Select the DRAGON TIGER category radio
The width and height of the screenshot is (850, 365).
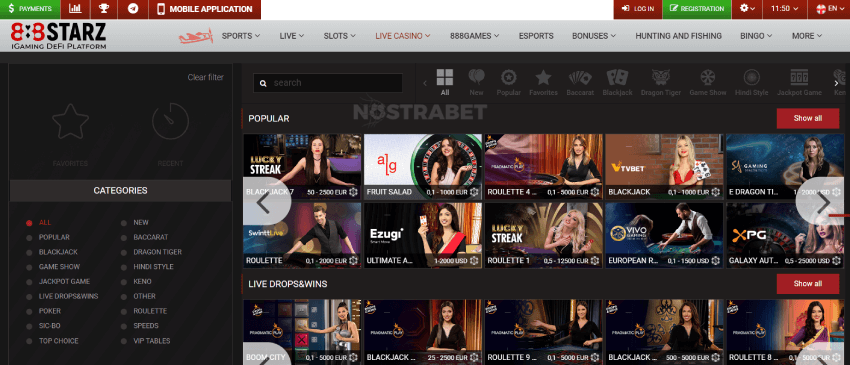pyautogui.click(x=124, y=252)
